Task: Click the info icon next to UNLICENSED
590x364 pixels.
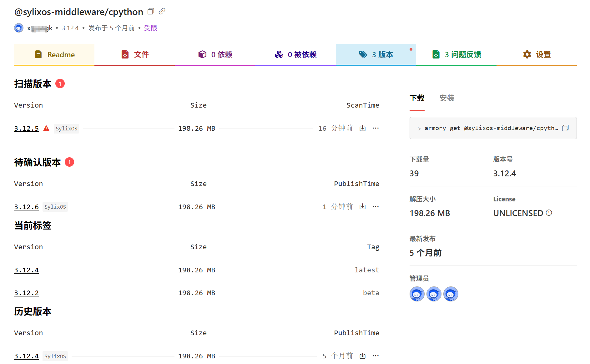Action: pos(549,213)
